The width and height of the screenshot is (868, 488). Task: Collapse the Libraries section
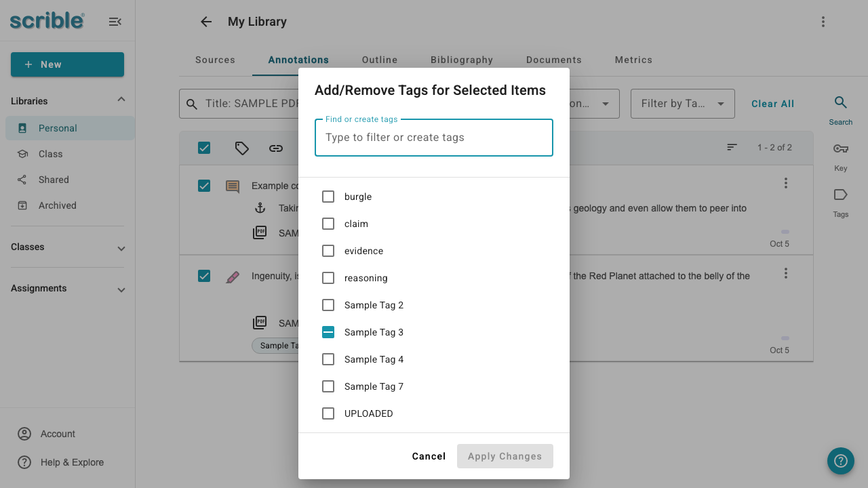click(x=121, y=100)
